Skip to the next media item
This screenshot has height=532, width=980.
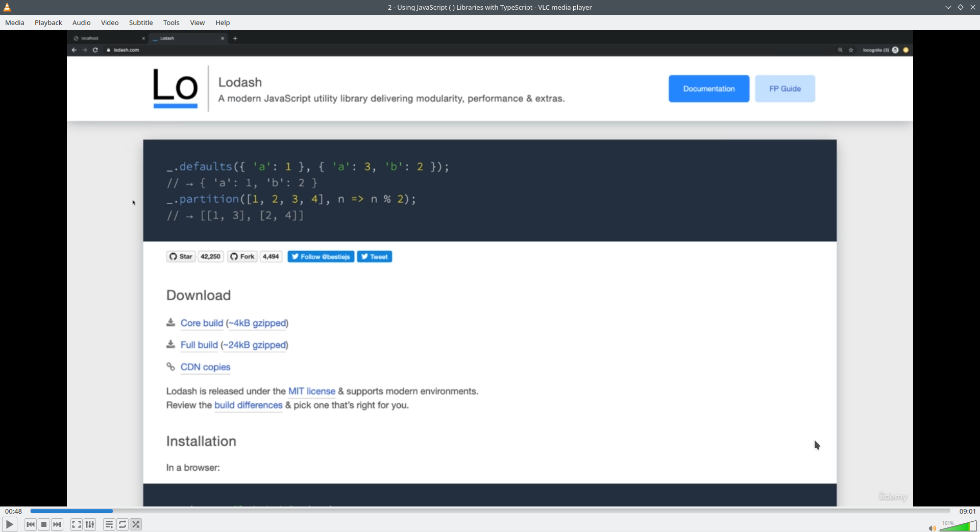[57, 524]
